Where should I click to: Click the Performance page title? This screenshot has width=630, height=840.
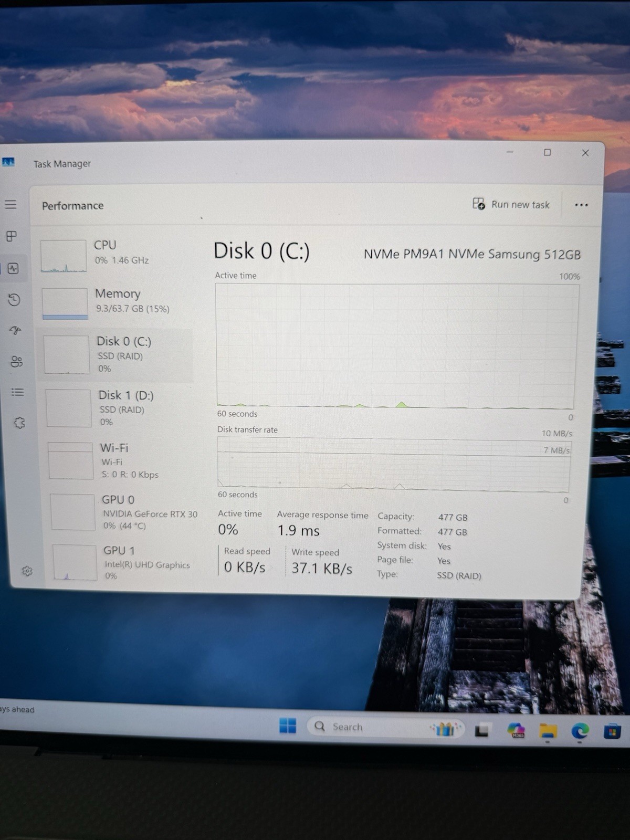[73, 206]
